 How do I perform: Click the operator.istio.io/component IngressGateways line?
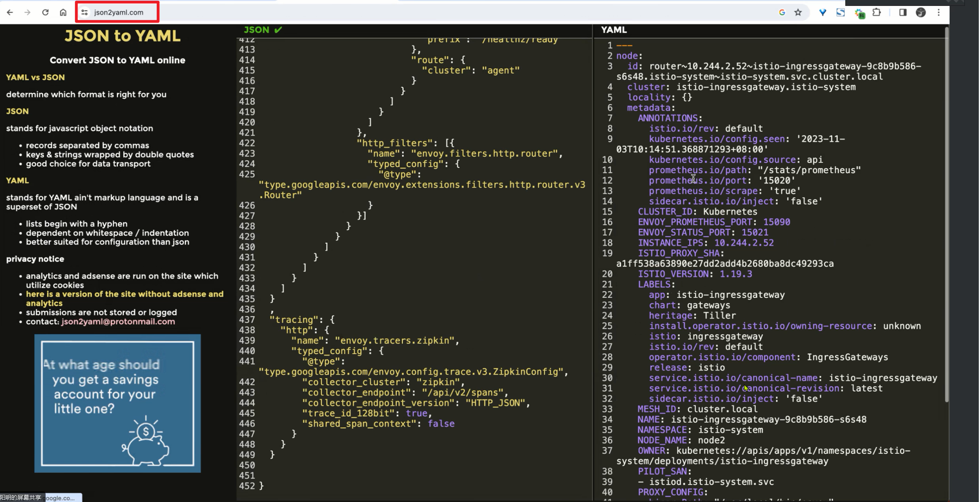(768, 357)
